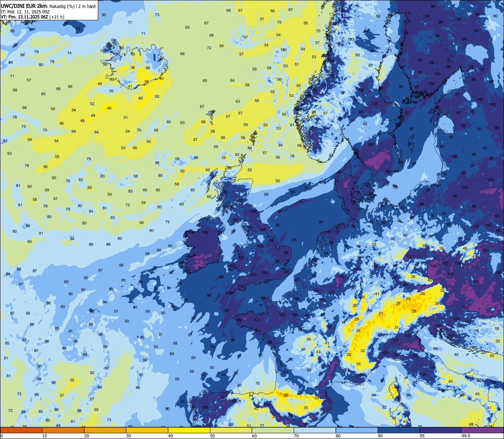Click the legend tick label 10
This screenshot has height=439, width=504.
click(x=44, y=436)
